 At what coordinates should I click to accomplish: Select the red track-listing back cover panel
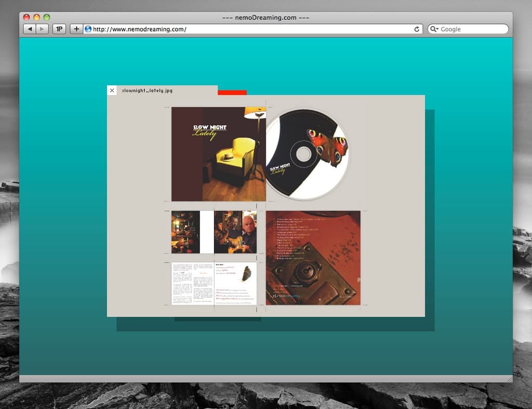[x=313, y=257]
